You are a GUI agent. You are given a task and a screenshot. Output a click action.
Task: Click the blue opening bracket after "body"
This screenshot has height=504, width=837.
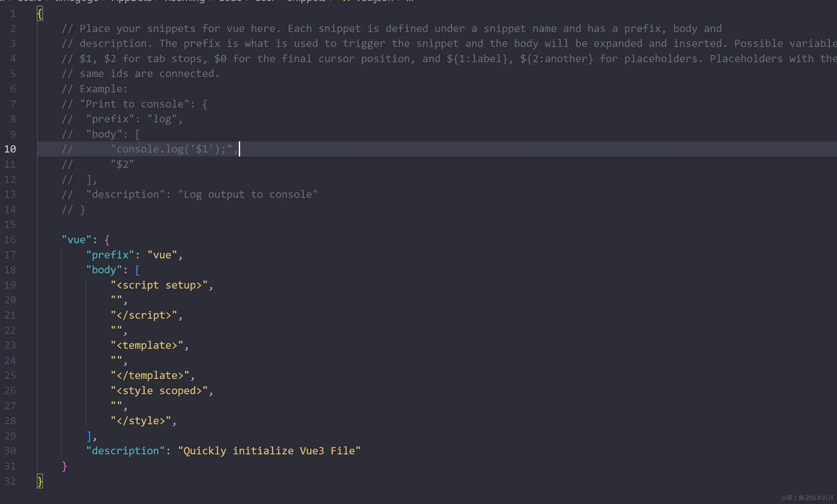[x=137, y=270]
